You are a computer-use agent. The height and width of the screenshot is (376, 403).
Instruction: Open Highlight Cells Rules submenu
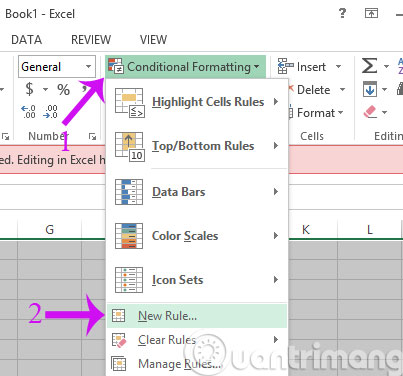tap(197, 102)
